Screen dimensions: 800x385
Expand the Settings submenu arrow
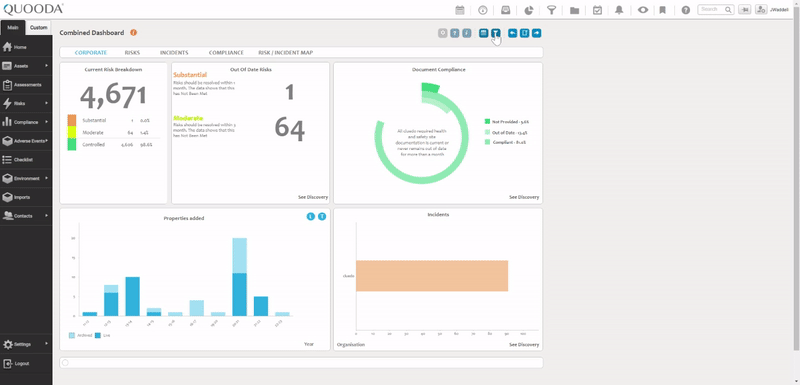pyautogui.click(x=46, y=344)
